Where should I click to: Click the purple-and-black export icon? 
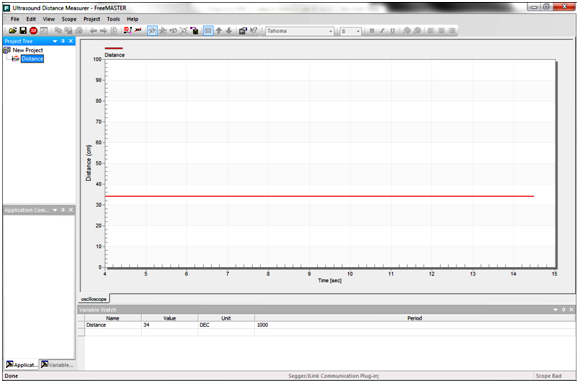194,31
